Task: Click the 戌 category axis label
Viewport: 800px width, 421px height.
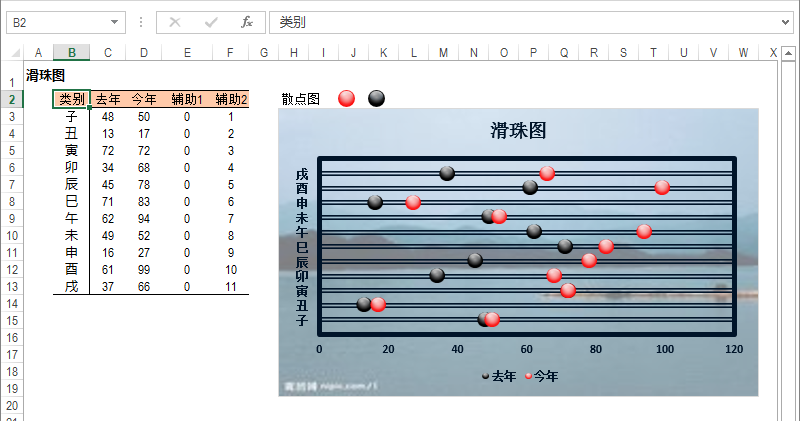Action: point(302,174)
